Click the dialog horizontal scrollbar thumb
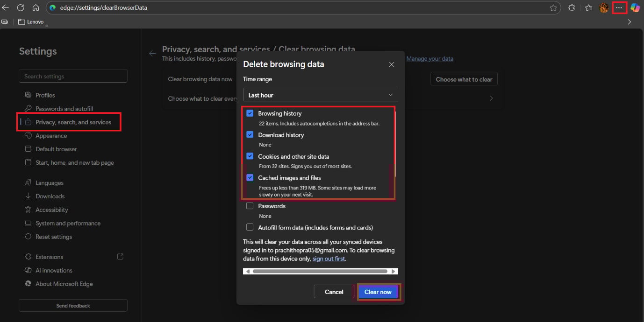644x322 pixels. pyautogui.click(x=320, y=271)
